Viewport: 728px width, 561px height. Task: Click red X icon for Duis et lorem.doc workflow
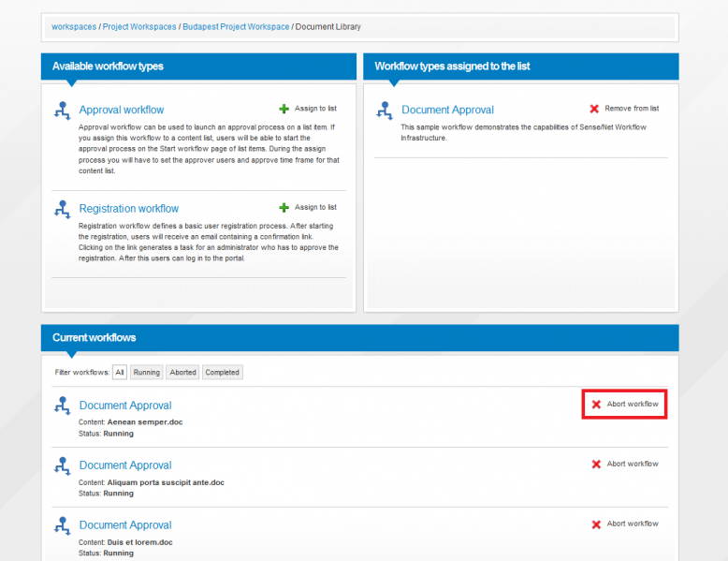(x=596, y=524)
